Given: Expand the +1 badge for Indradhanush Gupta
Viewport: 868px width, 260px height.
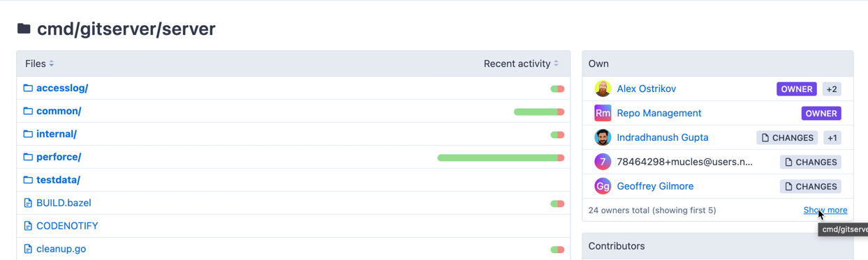Looking at the screenshot, I should click(832, 138).
